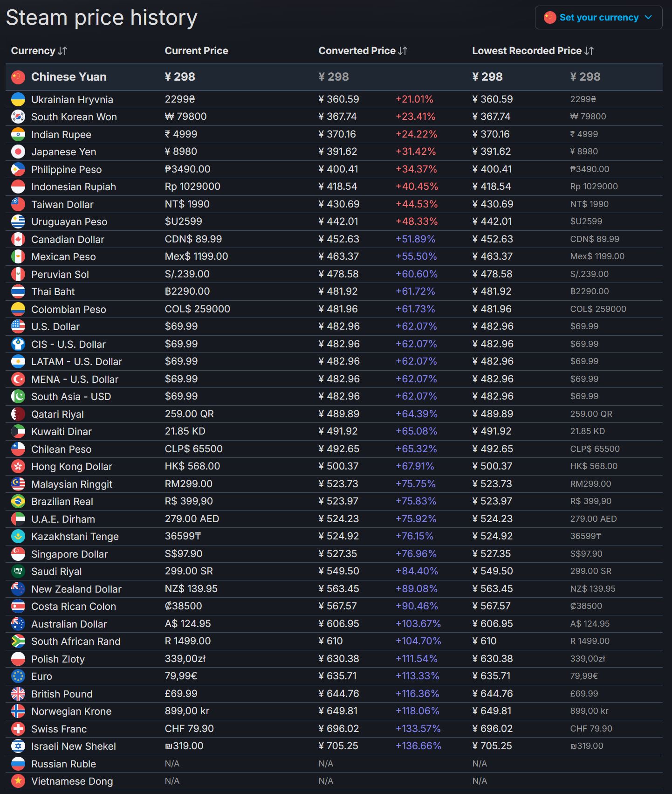Click the Australian Dollar +103.67% percentage

[x=418, y=624]
